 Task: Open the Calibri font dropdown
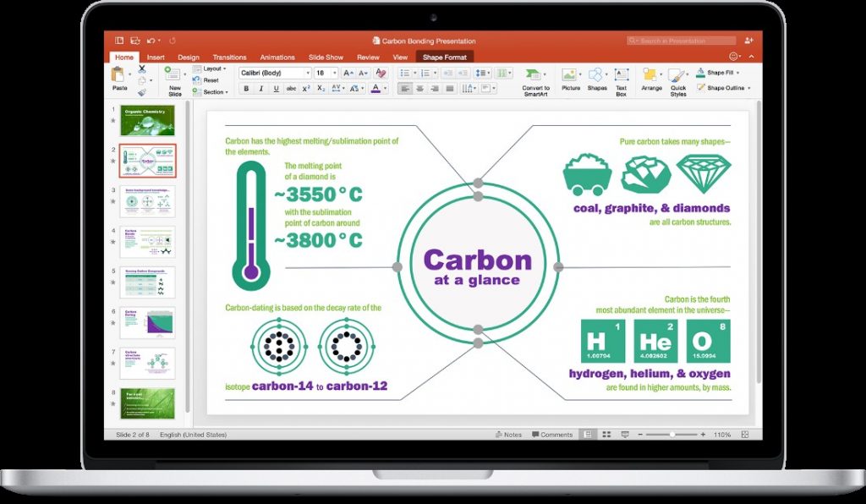(308, 73)
